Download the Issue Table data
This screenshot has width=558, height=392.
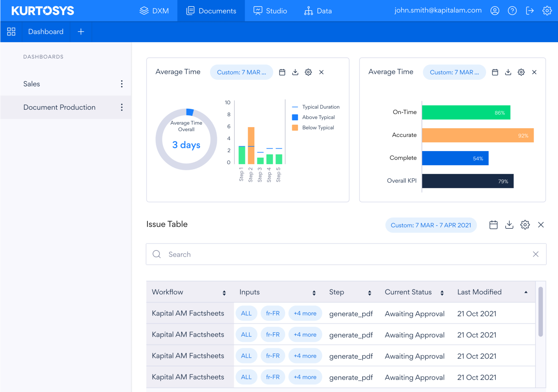[x=509, y=225]
